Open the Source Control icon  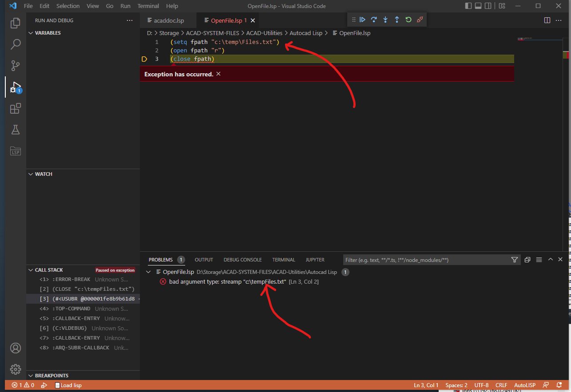(16, 66)
